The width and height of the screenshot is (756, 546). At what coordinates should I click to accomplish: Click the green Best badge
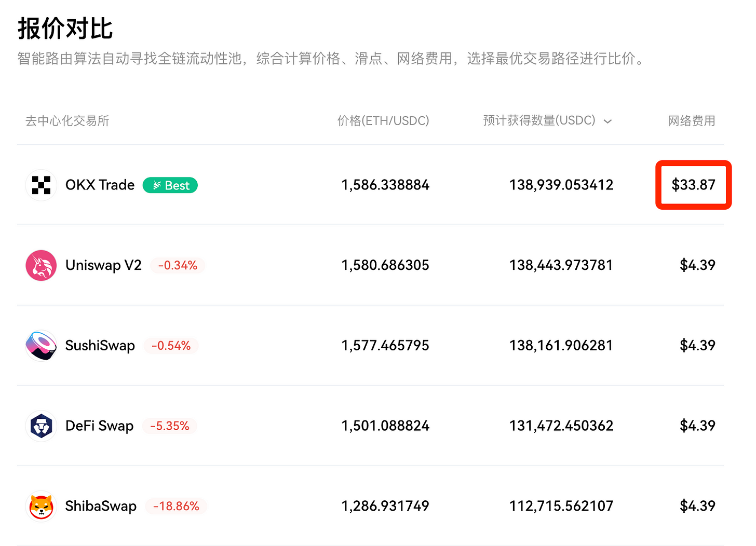pyautogui.click(x=170, y=185)
